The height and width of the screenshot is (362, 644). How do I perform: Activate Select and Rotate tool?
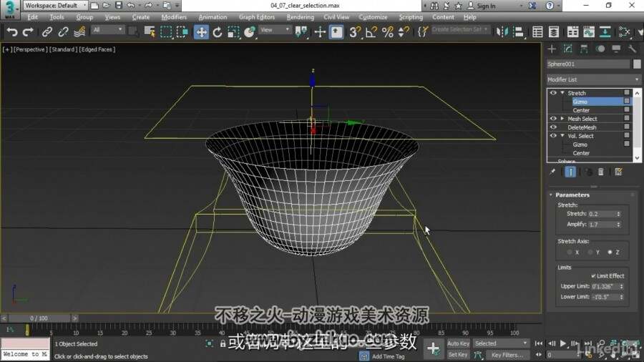[218, 32]
